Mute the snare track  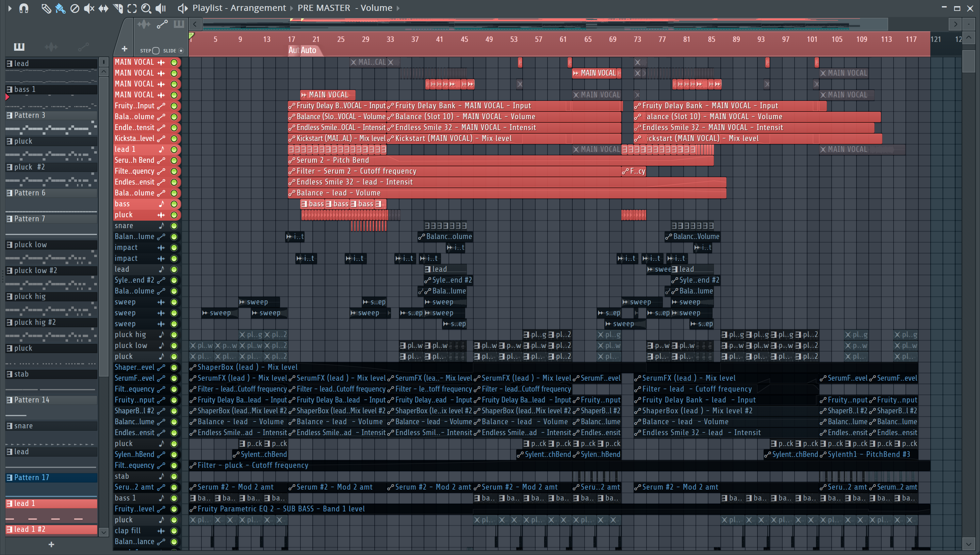point(174,226)
